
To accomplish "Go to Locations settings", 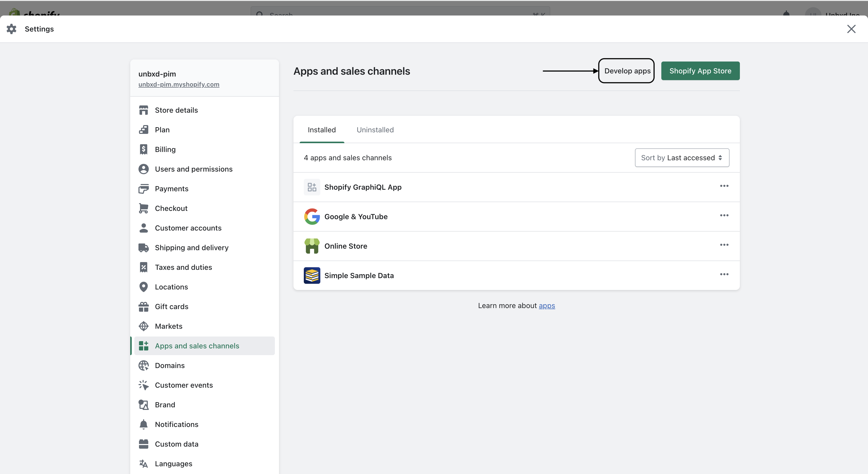I will 205,287.
